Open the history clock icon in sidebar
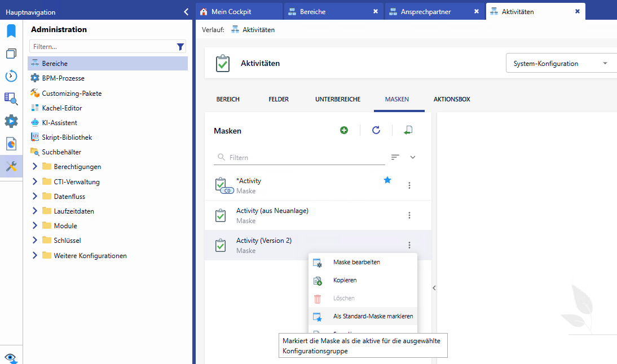 tap(11, 76)
